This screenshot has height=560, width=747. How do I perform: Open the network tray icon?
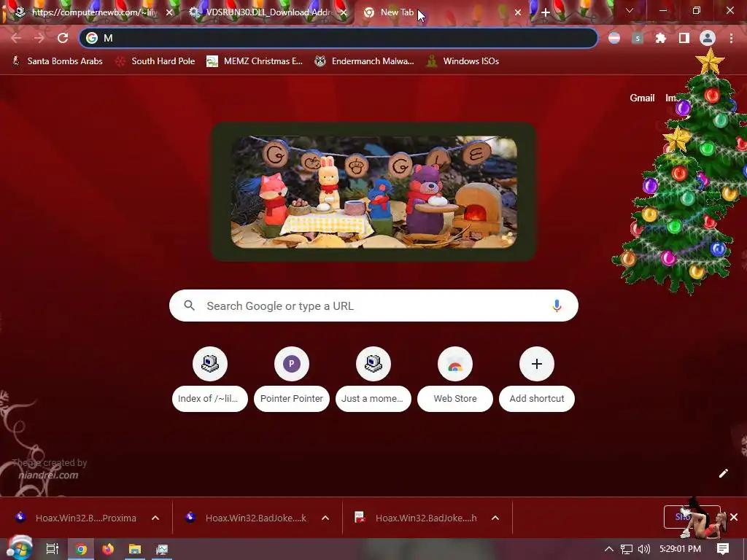coord(627,549)
